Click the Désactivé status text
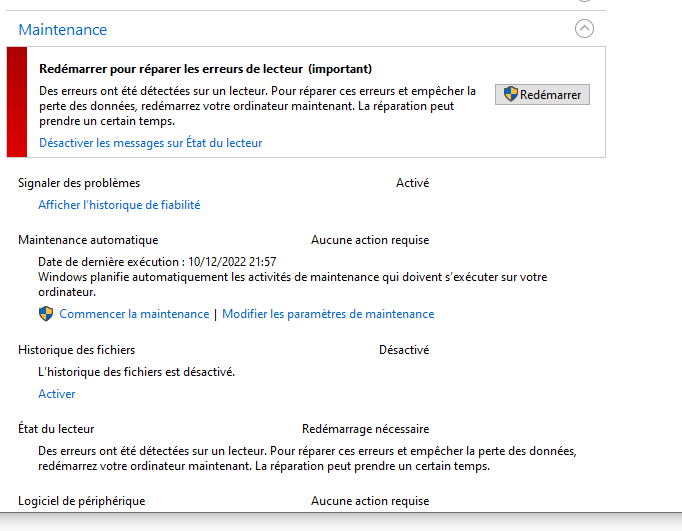The image size is (682, 531). click(404, 350)
